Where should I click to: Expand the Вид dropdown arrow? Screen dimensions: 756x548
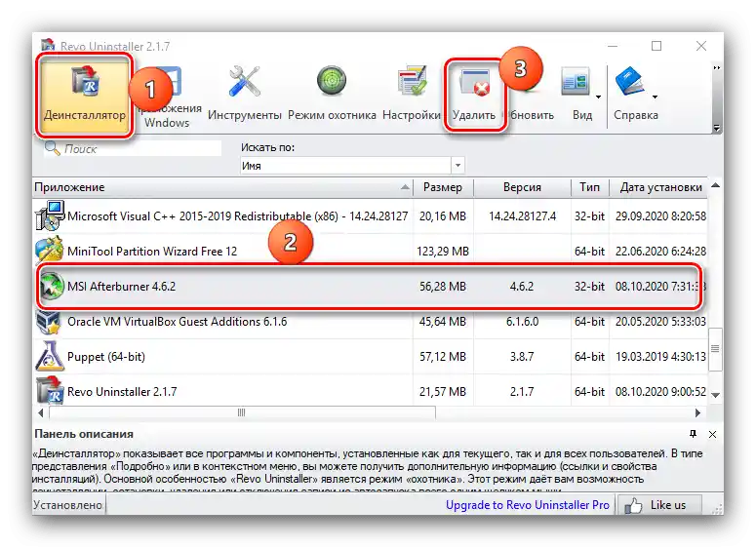(x=598, y=97)
